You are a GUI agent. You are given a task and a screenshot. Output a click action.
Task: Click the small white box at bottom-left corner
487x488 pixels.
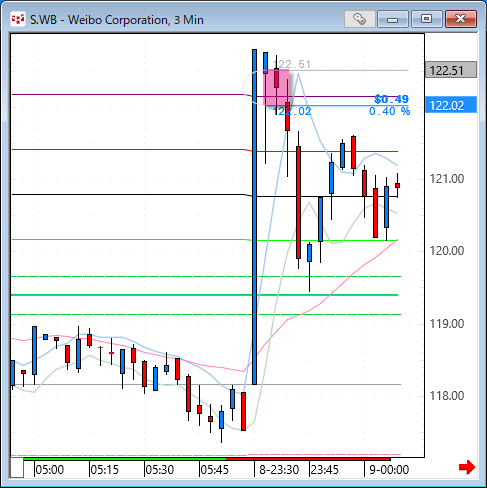17,468
